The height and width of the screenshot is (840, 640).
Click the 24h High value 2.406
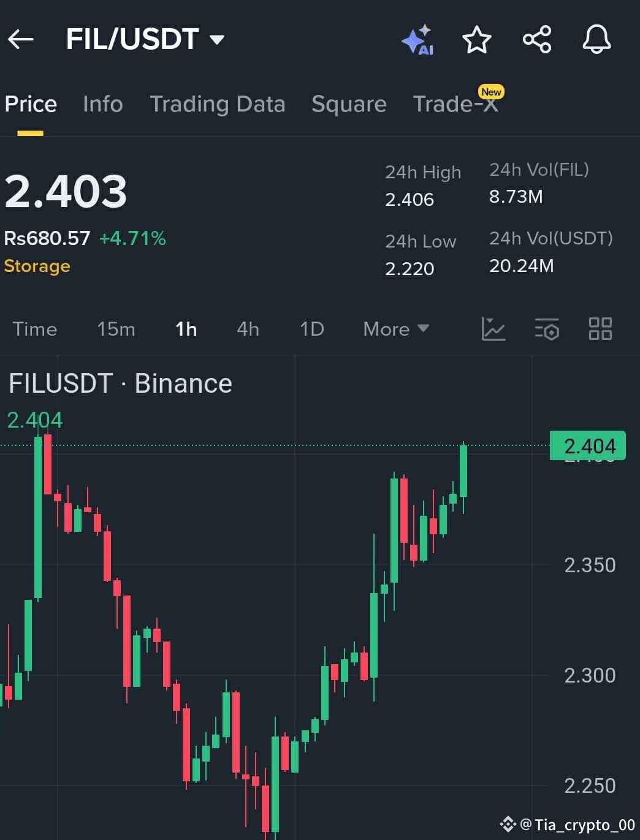[410, 199]
